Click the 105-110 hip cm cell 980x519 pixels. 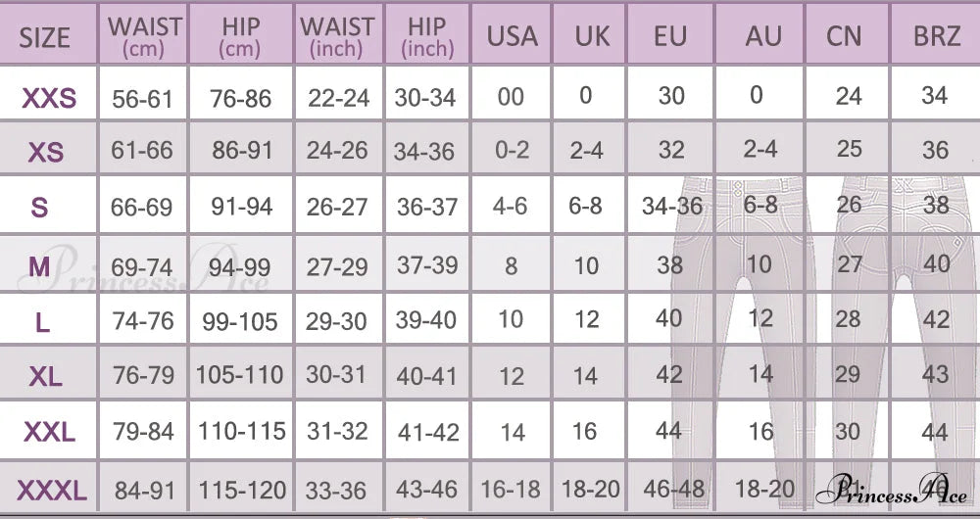click(x=240, y=376)
